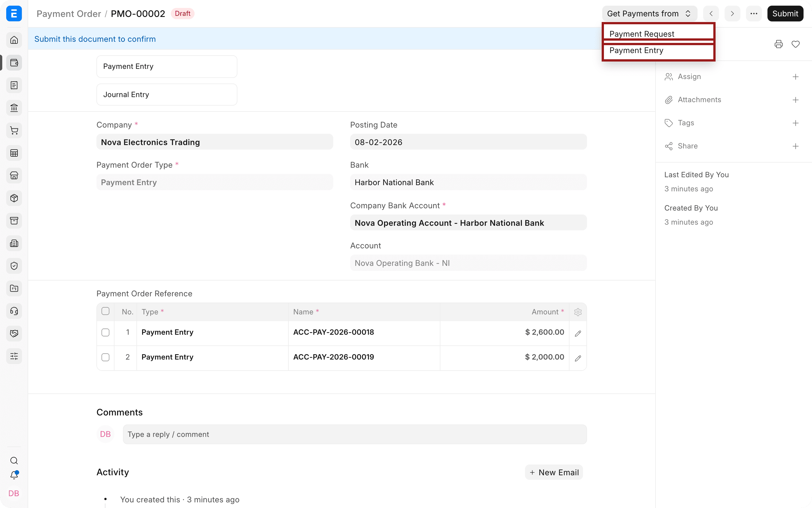Share document using Share plus

pyautogui.click(x=796, y=146)
